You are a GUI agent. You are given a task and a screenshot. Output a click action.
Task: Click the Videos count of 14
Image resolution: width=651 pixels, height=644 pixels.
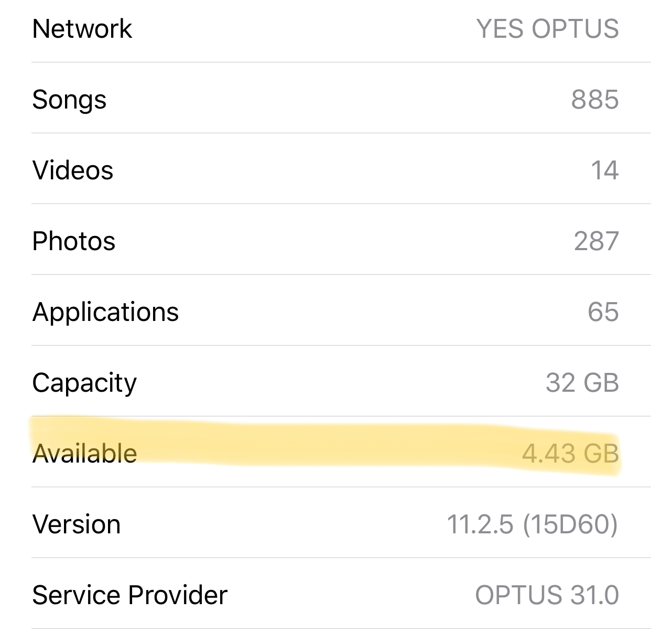(605, 170)
